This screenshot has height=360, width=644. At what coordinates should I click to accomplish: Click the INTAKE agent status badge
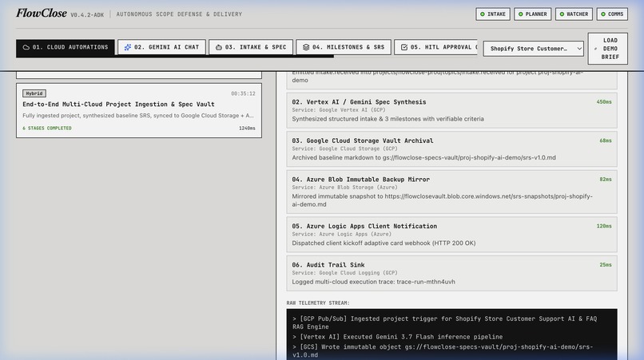(x=493, y=14)
